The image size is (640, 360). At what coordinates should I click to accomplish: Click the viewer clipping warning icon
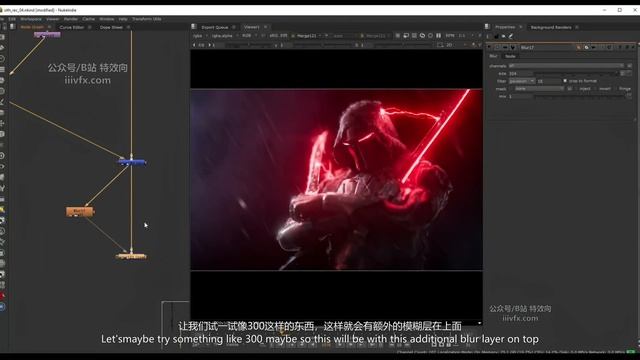pyautogui.click(x=398, y=36)
